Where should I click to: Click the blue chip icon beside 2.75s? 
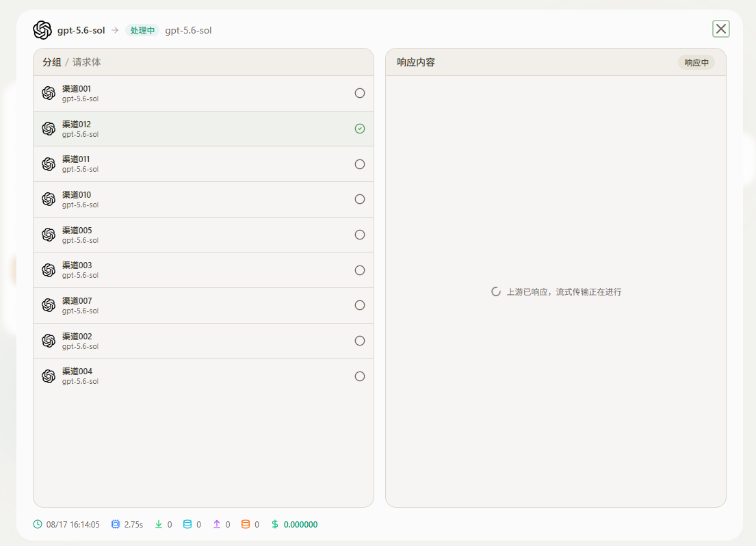coord(115,524)
